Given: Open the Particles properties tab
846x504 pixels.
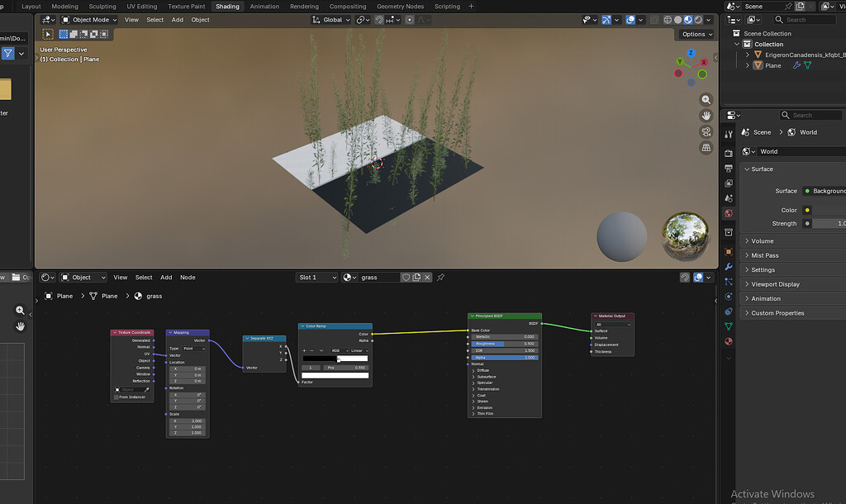Looking at the screenshot, I should [x=729, y=282].
